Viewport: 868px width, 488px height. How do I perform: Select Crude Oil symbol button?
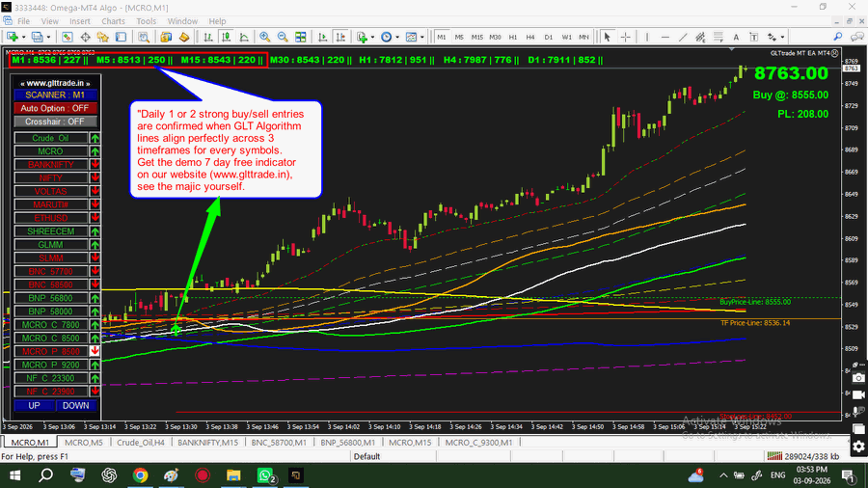[51, 138]
